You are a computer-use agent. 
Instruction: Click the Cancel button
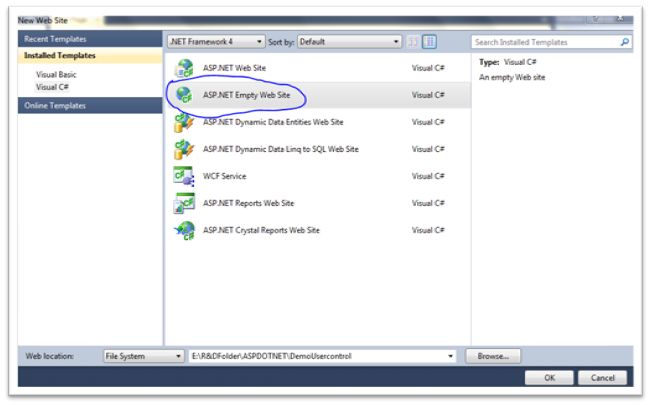tap(602, 378)
